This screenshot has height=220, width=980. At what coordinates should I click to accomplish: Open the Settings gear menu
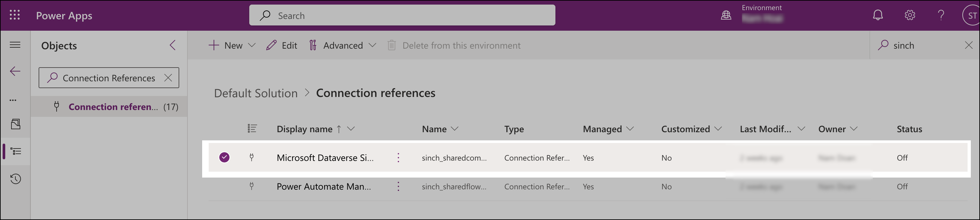[910, 15]
